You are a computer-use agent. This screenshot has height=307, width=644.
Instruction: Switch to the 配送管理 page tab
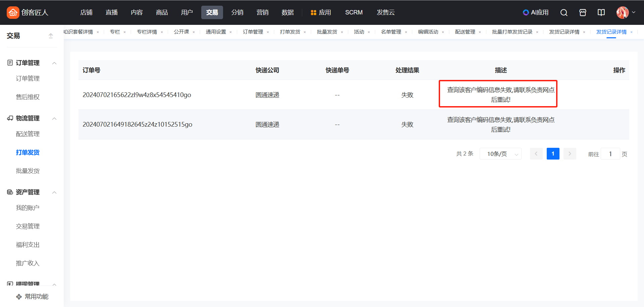pos(465,32)
